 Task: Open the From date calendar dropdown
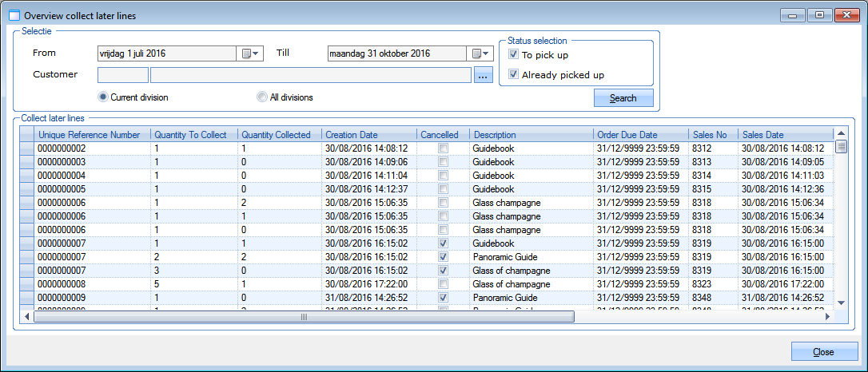pyautogui.click(x=251, y=53)
